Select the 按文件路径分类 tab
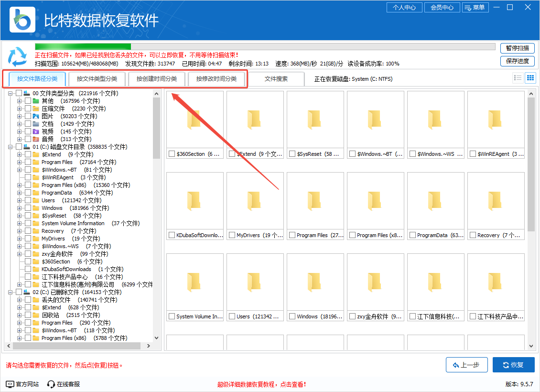Image resolution: width=540 pixels, height=392 pixels. click(x=37, y=79)
